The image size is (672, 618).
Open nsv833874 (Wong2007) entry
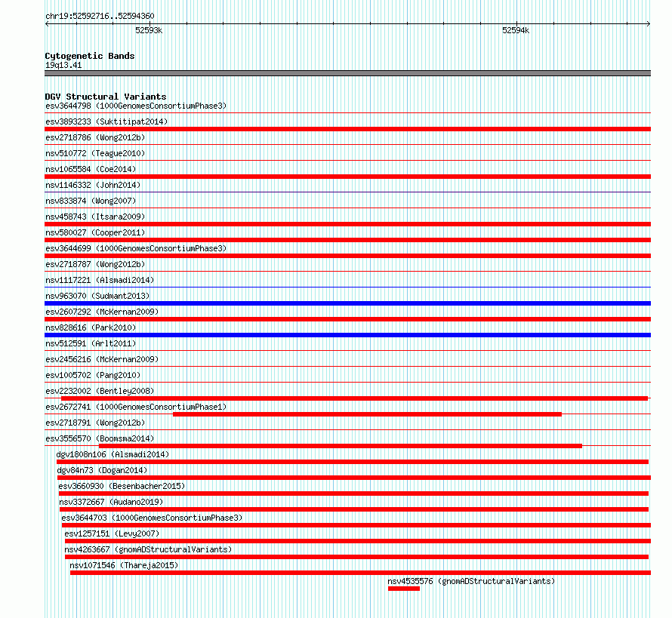pyautogui.click(x=91, y=201)
